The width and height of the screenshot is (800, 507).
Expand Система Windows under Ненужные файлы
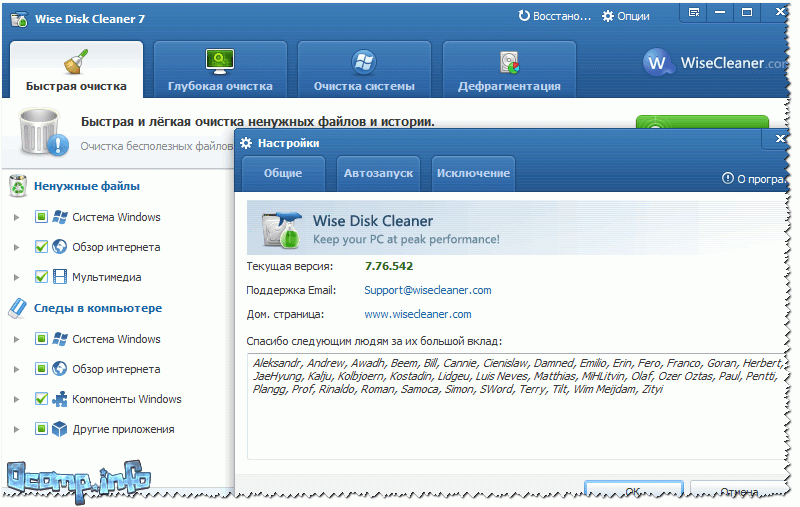coord(16,217)
